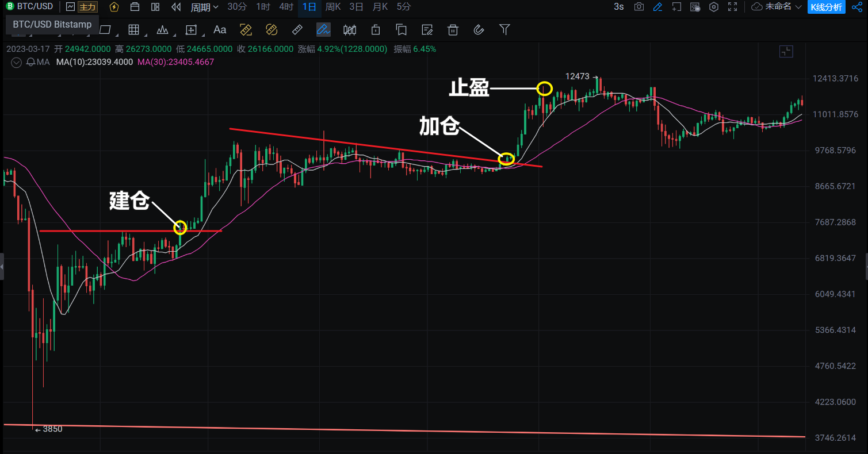Open the 周期 period dropdown
Image resolution: width=868 pixels, height=454 pixels.
(x=204, y=7)
